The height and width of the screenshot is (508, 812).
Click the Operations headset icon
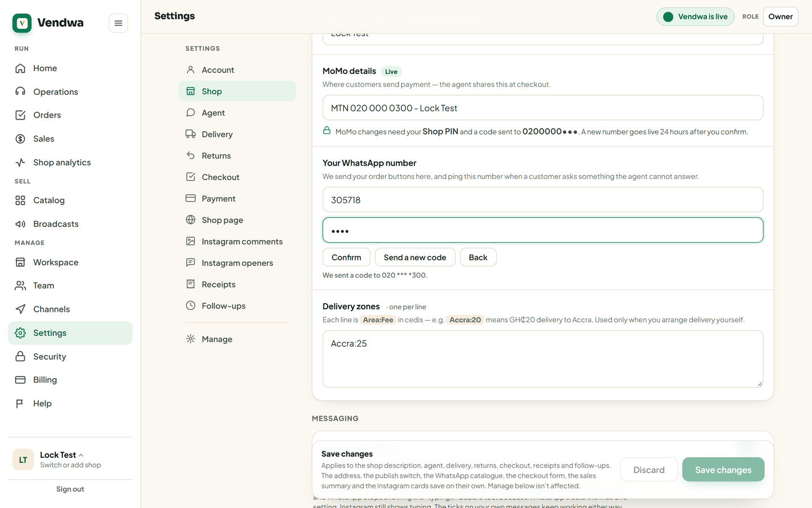(x=20, y=92)
